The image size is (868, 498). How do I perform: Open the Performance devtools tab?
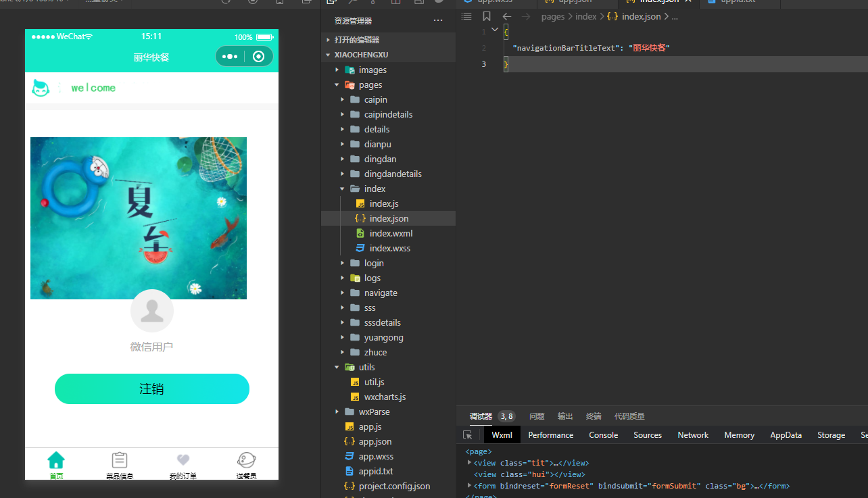(551, 435)
